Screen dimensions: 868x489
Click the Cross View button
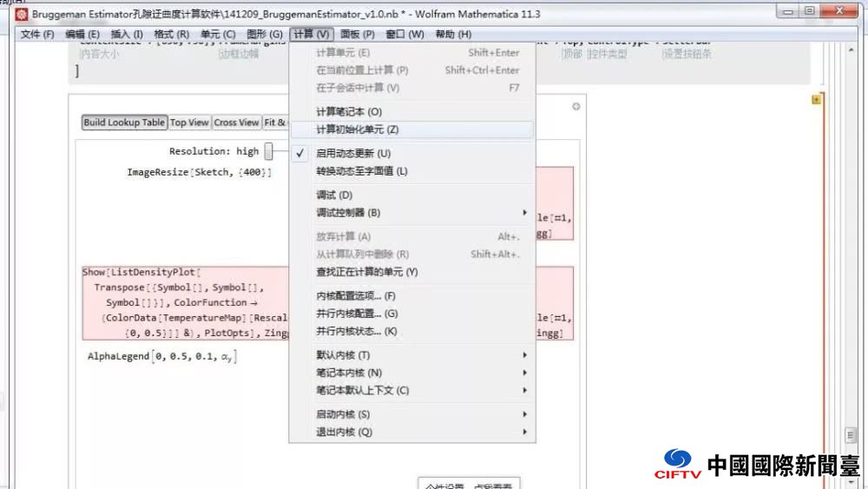(236, 122)
